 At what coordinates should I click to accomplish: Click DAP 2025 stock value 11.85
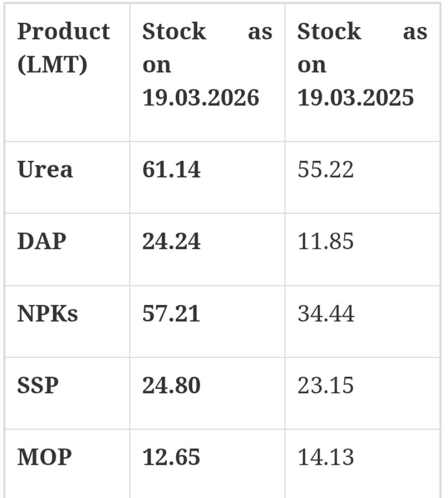(326, 242)
